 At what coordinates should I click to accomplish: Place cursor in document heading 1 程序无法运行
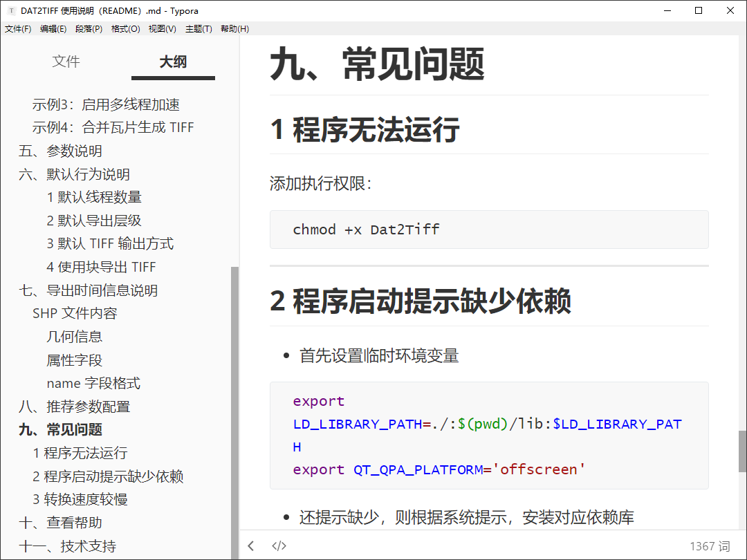(x=365, y=129)
